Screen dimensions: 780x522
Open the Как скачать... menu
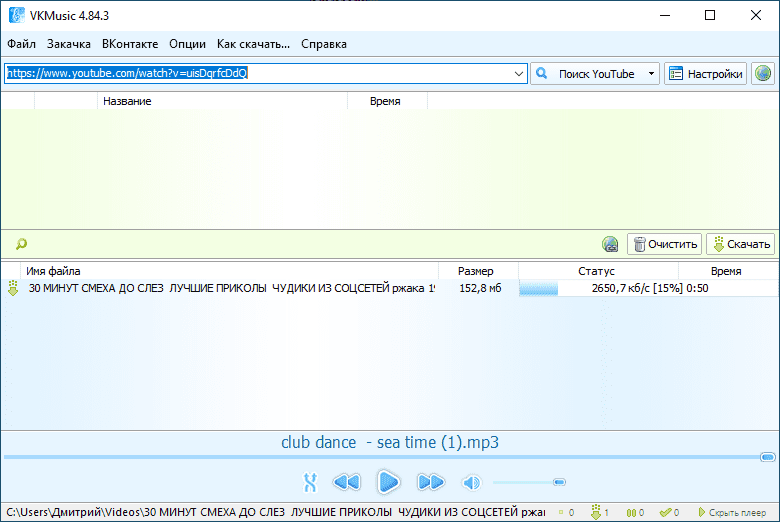tap(253, 44)
